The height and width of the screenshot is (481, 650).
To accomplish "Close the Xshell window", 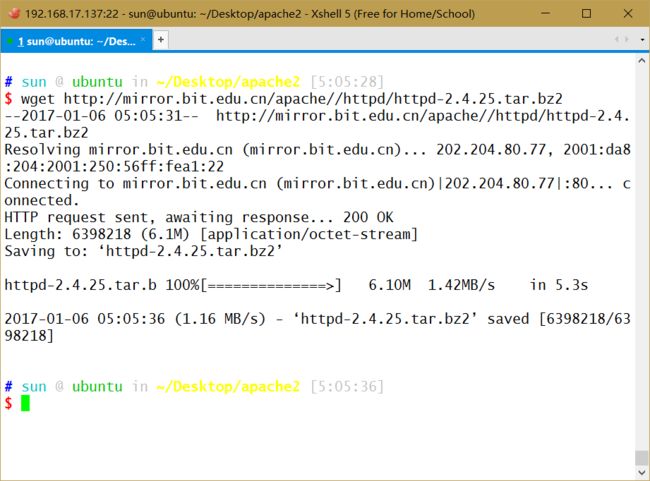I will [628, 13].
